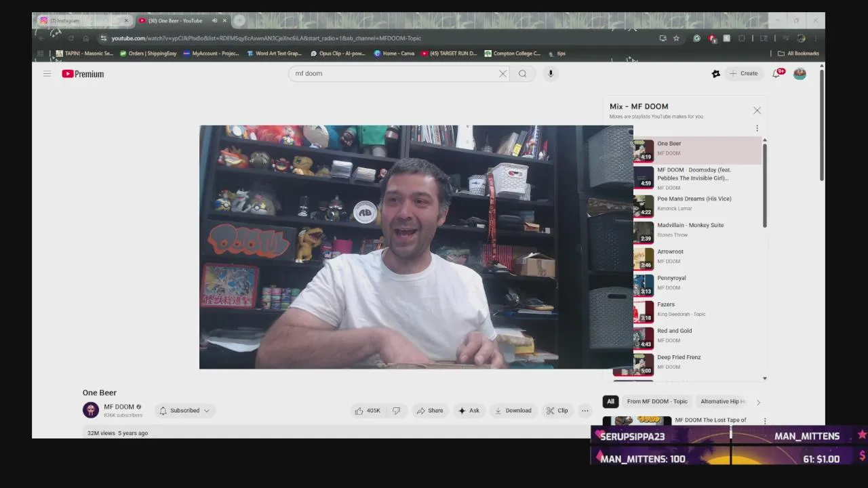
Task: Start voice search with the microphone
Action: [551, 73]
